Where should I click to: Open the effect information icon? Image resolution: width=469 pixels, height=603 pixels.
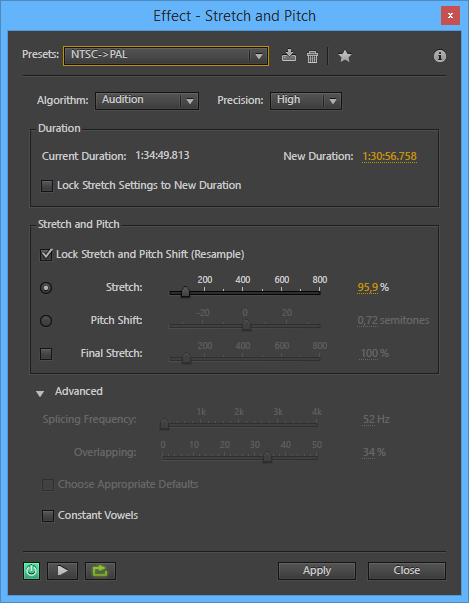click(x=440, y=56)
